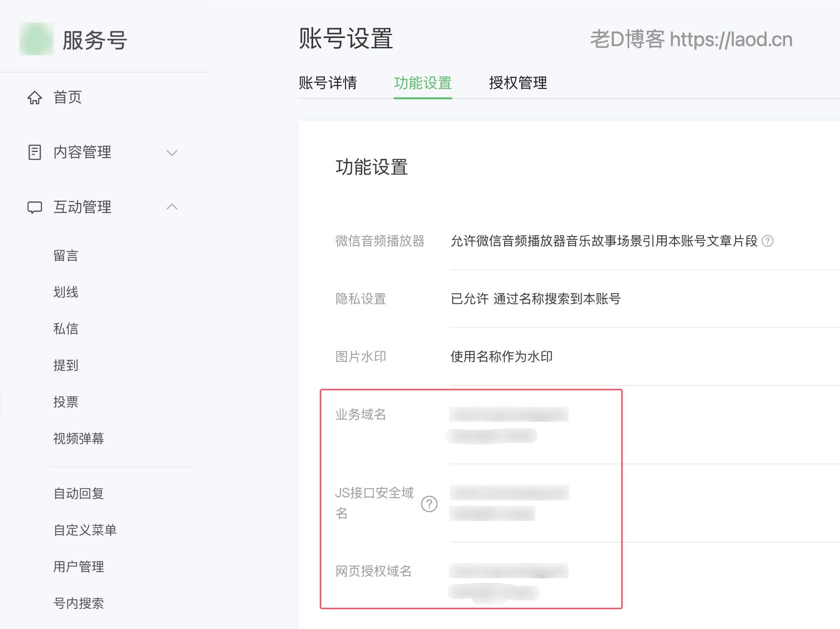
Task: Click the 隐私设置 label
Action: tap(360, 299)
